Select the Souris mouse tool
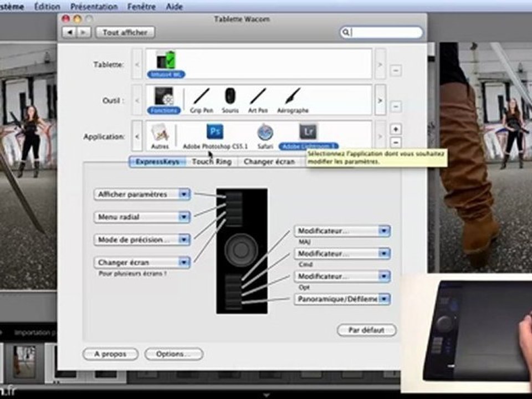The width and height of the screenshot is (532, 399). pyautogui.click(x=230, y=100)
